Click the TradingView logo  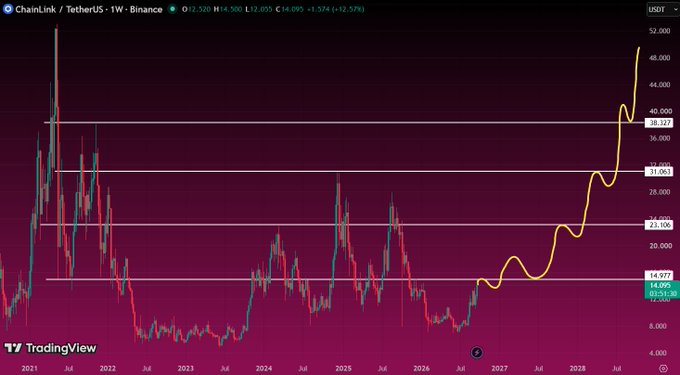pyautogui.click(x=50, y=348)
